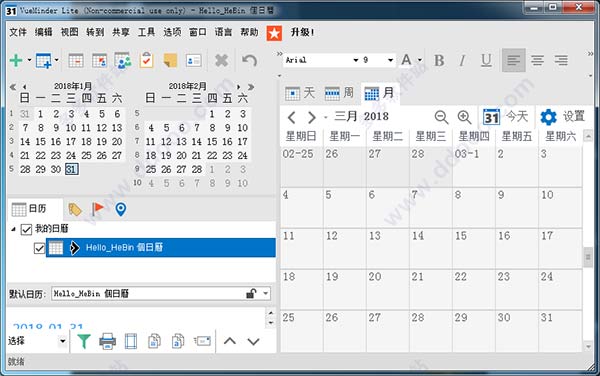
Task: Open the 文件 menu
Action: coord(18,32)
